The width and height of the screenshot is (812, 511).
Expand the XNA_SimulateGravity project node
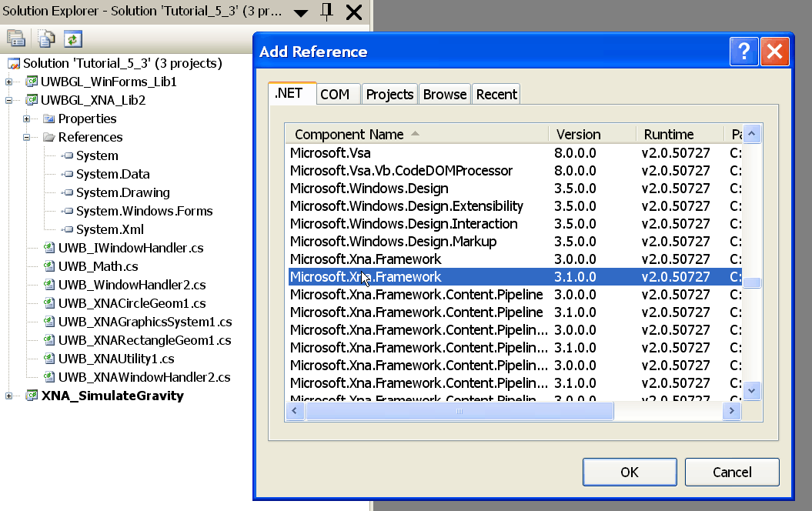(9, 396)
